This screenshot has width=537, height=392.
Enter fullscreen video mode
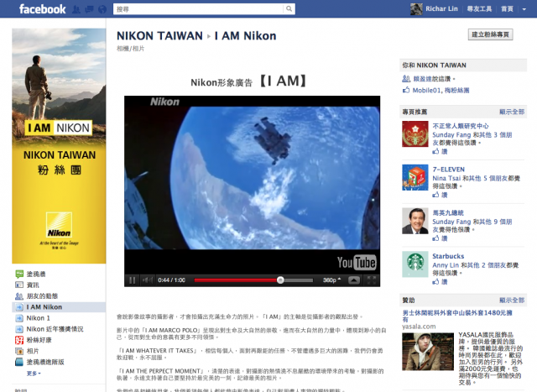click(x=371, y=280)
